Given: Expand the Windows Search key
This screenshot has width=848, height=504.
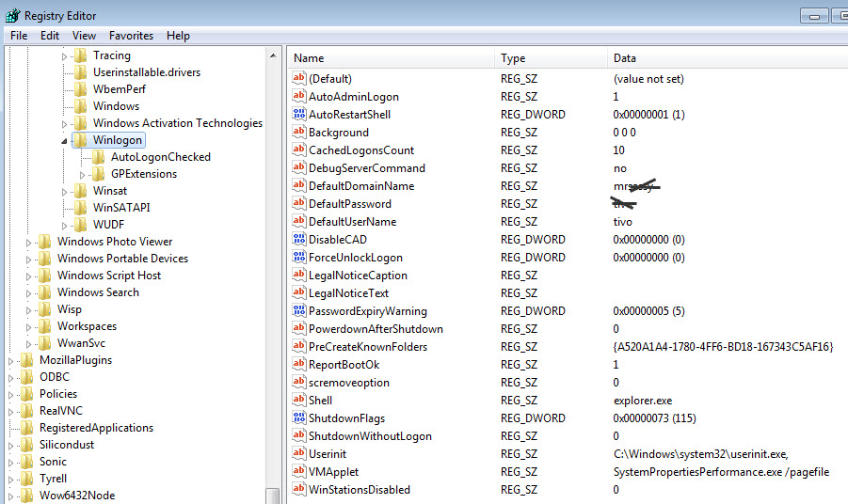Looking at the screenshot, I should click(28, 292).
